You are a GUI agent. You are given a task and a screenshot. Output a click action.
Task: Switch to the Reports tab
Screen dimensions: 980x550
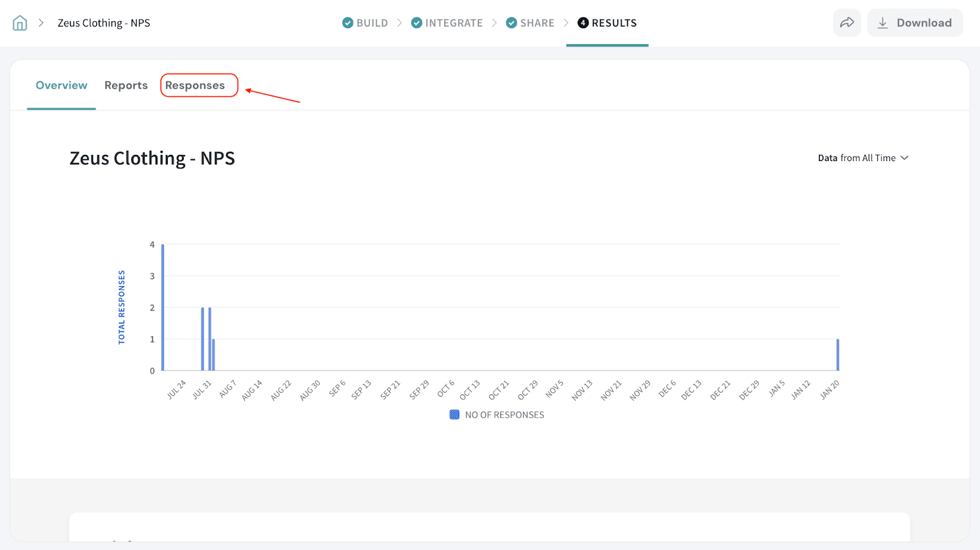pos(126,86)
